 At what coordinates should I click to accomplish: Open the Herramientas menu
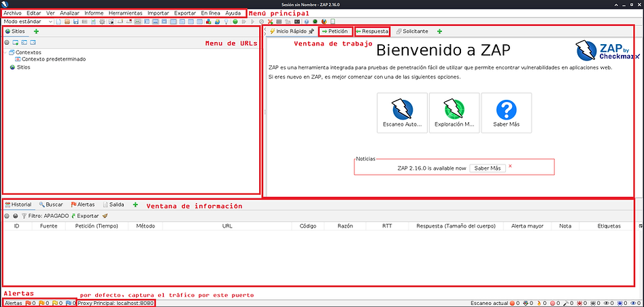tap(125, 13)
